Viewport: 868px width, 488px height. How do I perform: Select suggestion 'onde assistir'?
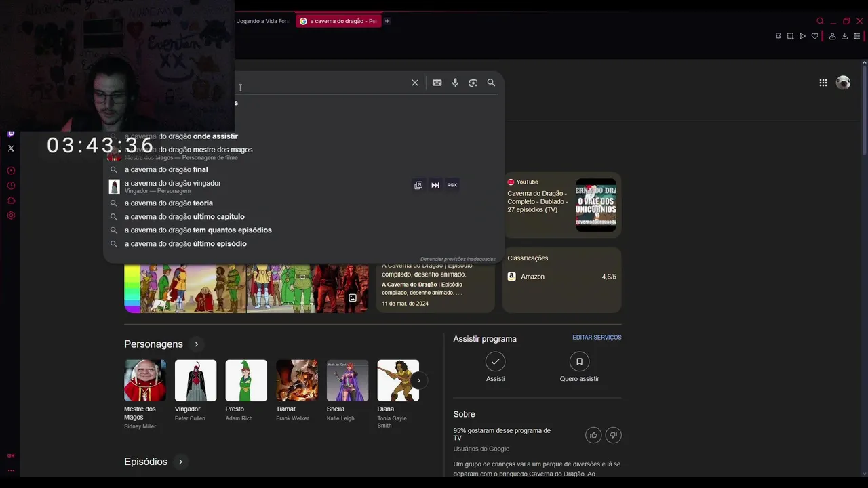click(304, 136)
